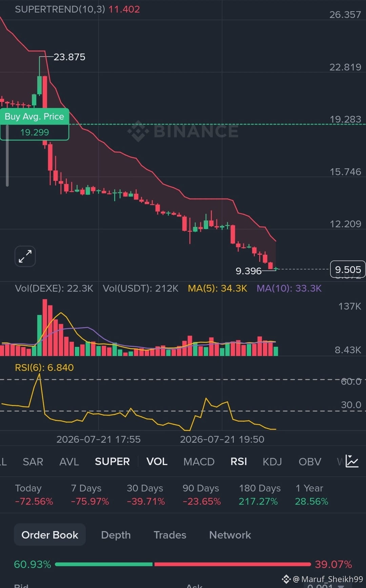Tap the Buy Avg. Price label
This screenshot has width=366, height=588.
35,117
